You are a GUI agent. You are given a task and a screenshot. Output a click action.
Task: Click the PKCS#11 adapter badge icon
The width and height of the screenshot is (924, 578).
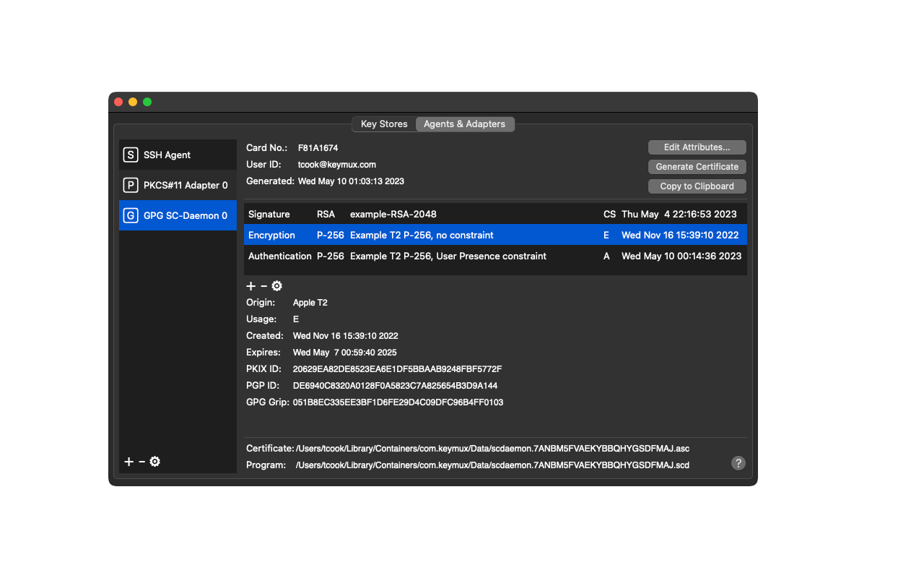131,185
